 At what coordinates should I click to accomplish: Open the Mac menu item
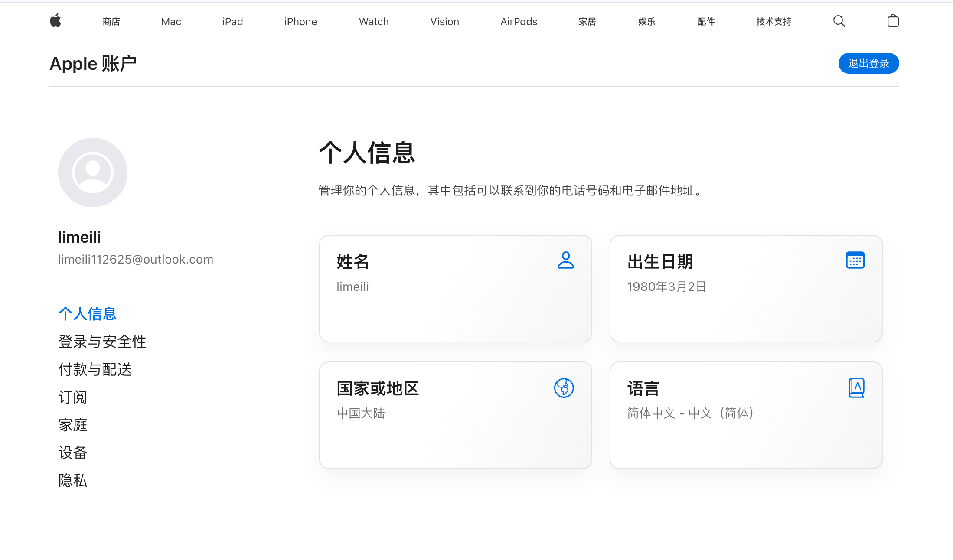click(x=171, y=21)
